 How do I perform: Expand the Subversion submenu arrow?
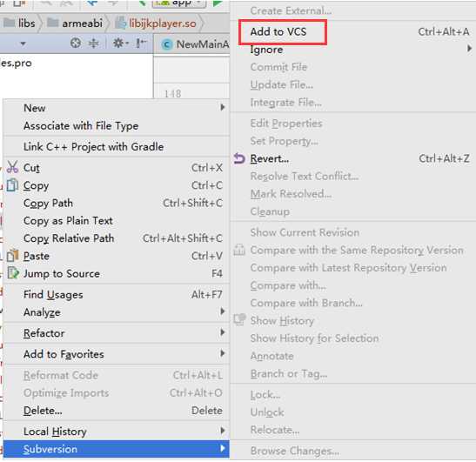[x=223, y=448]
